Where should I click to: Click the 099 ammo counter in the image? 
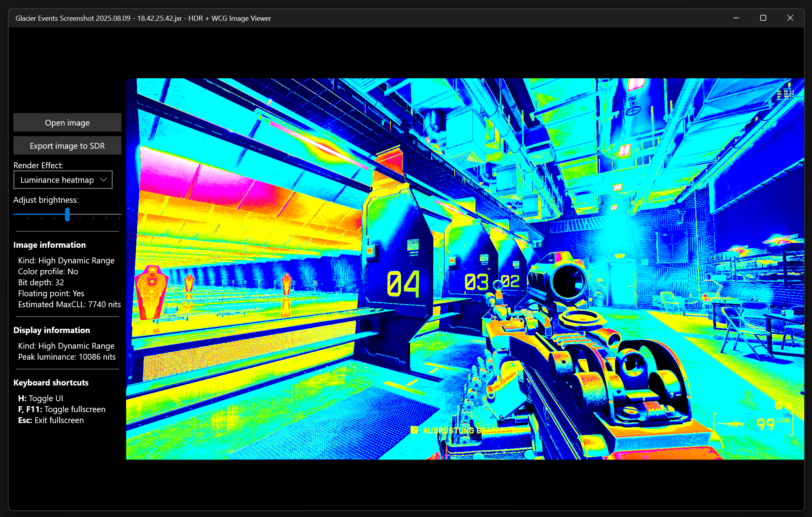pos(761,424)
